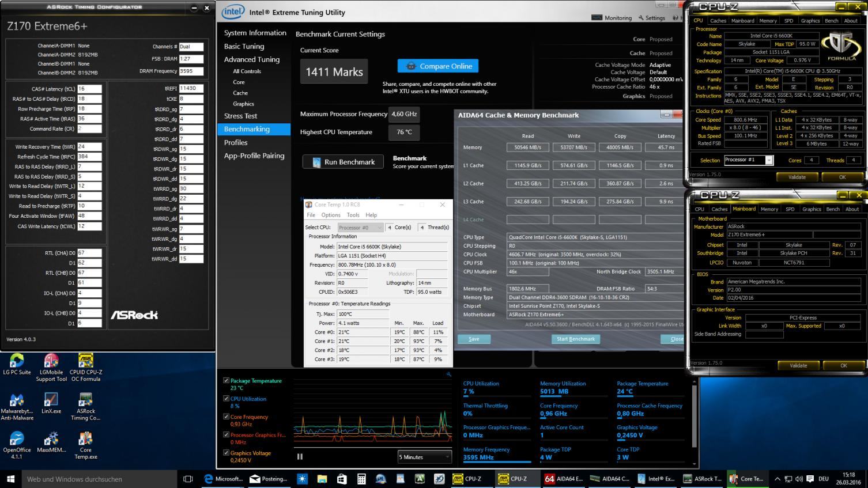Select App-Profile Pairing in XTU sidebar
The width and height of the screenshot is (868, 488).
tap(254, 156)
